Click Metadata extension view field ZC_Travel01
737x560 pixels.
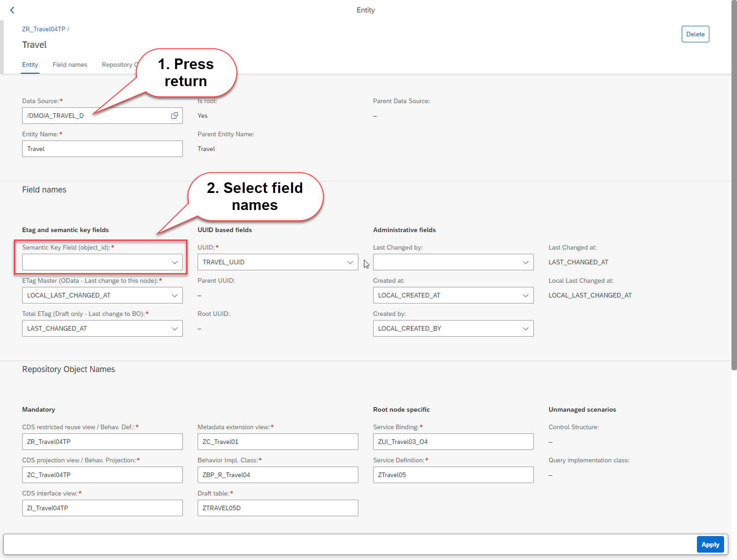click(x=278, y=442)
